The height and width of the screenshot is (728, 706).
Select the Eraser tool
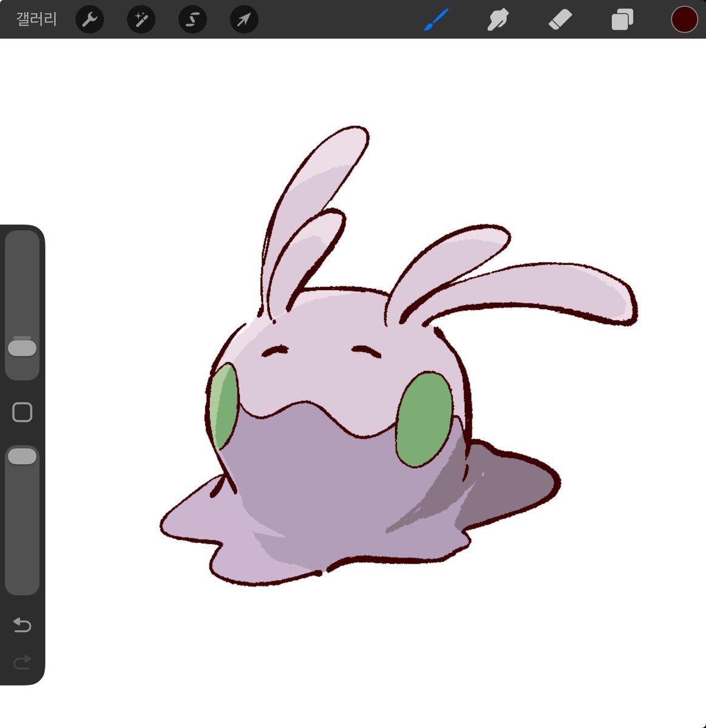point(560,19)
